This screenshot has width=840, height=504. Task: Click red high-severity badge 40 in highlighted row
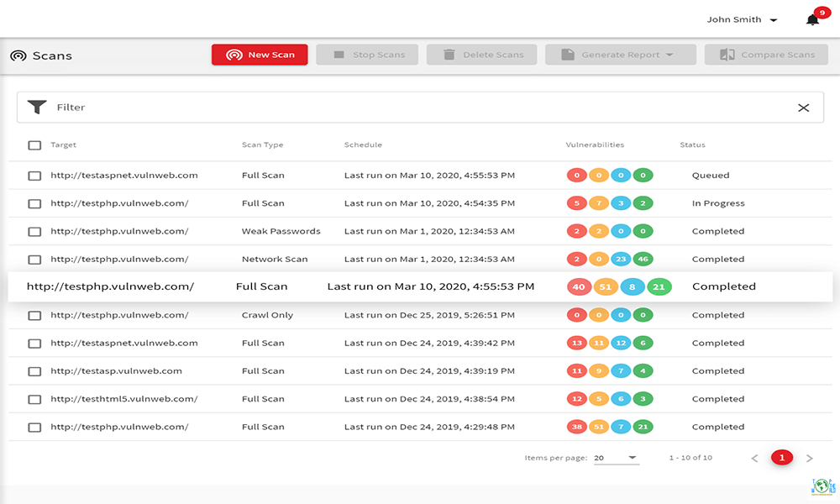579,286
